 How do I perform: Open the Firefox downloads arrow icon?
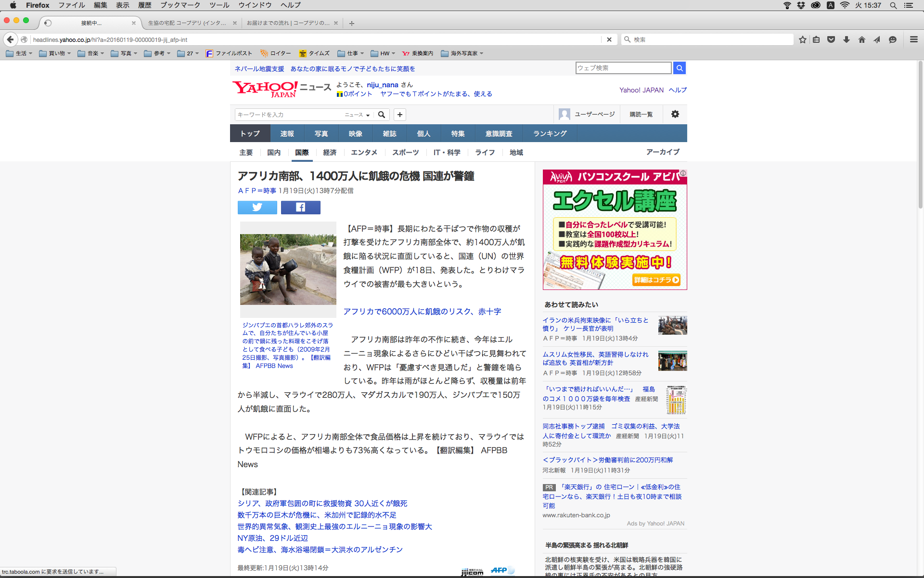(x=846, y=39)
